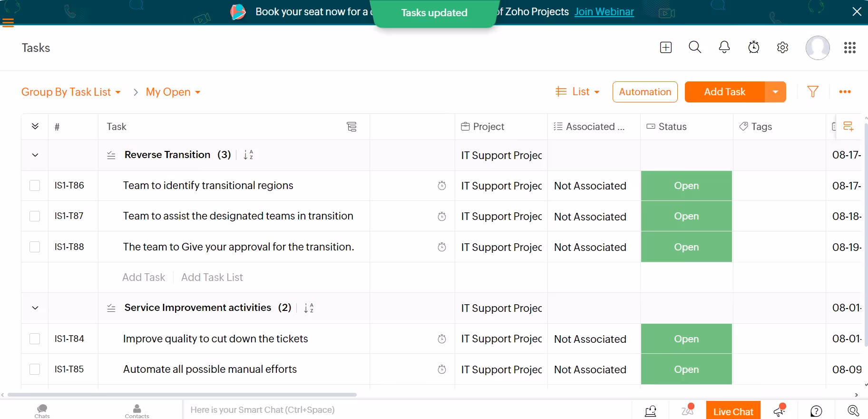Click the Automation button
The width and height of the screenshot is (868, 419).
click(645, 92)
